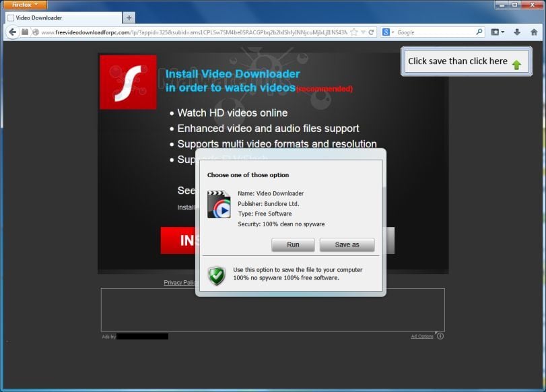Click the site identity globe icon
Image resolution: width=546 pixels, height=392 pixels.
pyautogui.click(x=36, y=32)
